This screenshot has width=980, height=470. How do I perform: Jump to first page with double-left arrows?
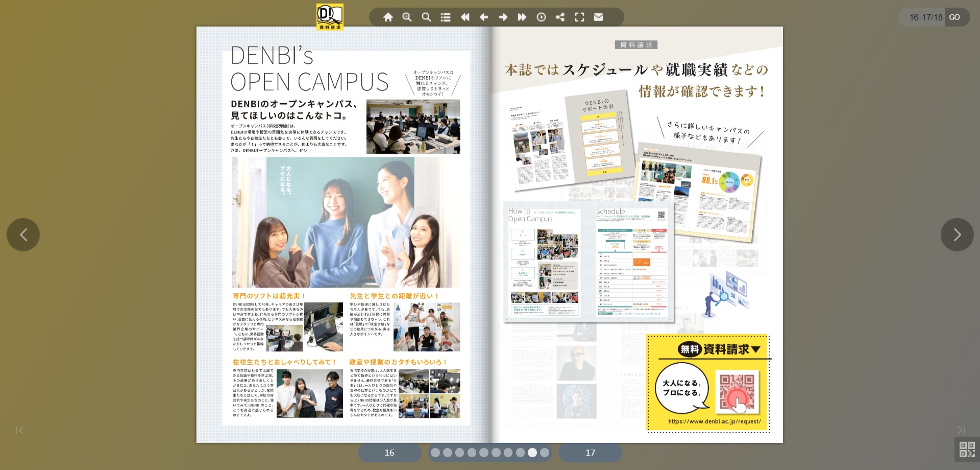464,17
